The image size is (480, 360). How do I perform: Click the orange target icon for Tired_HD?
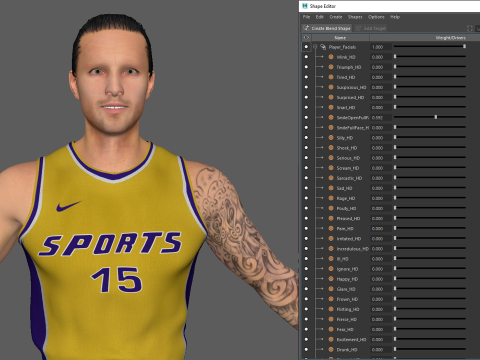tap(331, 77)
